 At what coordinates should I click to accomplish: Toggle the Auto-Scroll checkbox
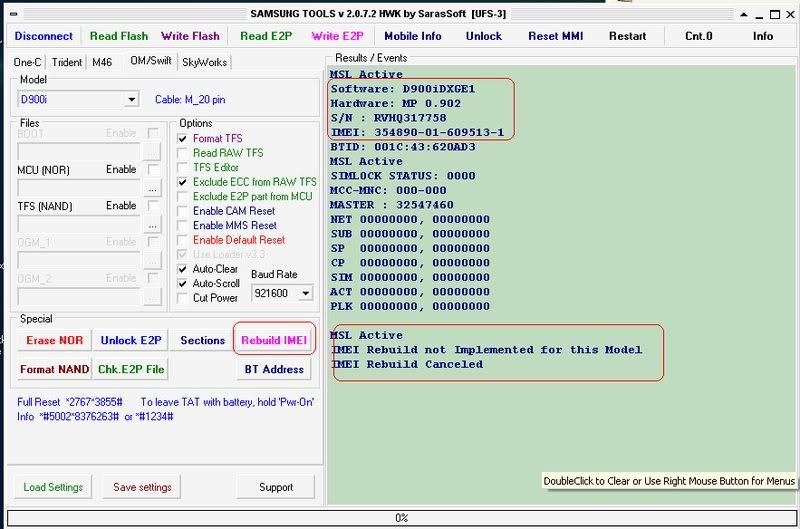[182, 283]
